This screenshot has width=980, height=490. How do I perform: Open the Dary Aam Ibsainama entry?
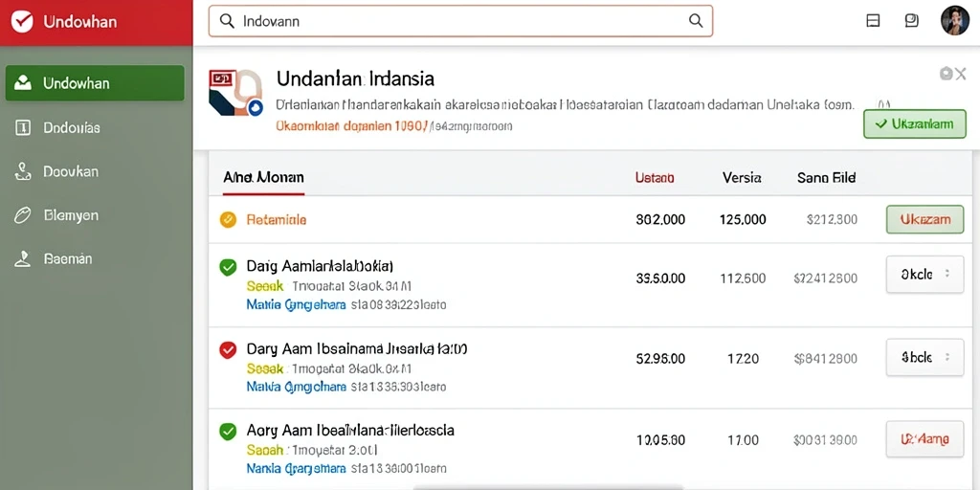coord(357,348)
